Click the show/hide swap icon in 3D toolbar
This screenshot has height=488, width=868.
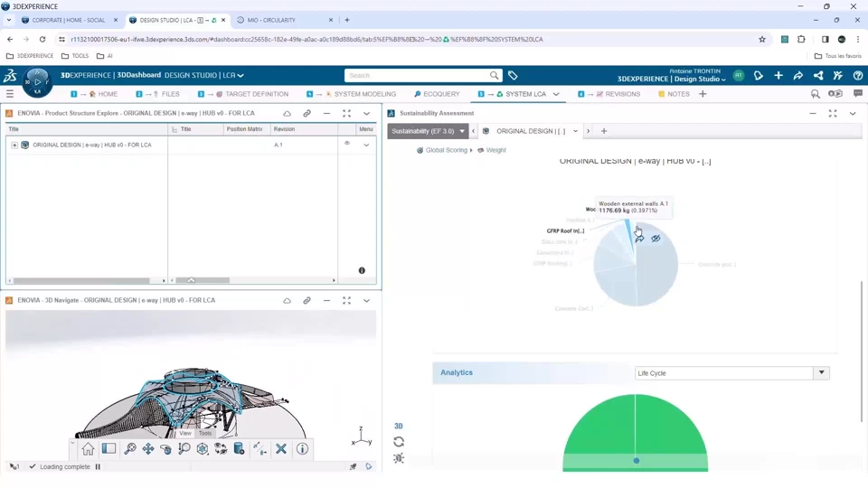point(221,449)
